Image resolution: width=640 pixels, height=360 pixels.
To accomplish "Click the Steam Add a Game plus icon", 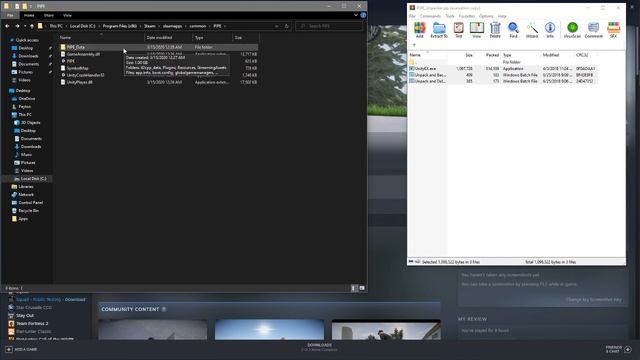I will (x=9, y=349).
